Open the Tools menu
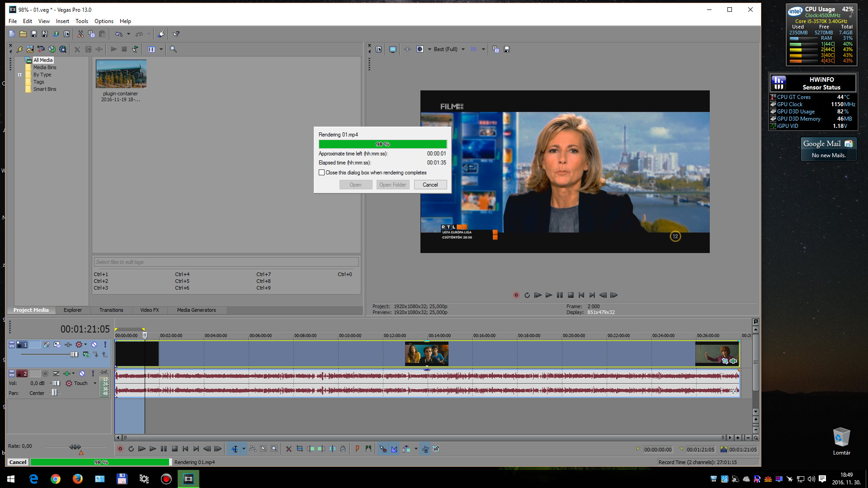The image size is (868, 488). [x=81, y=21]
